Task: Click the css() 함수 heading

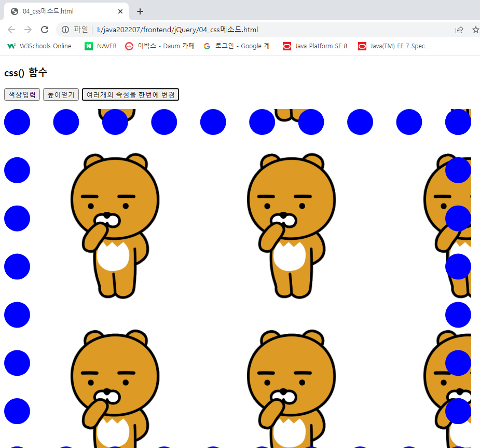Action: tap(26, 73)
